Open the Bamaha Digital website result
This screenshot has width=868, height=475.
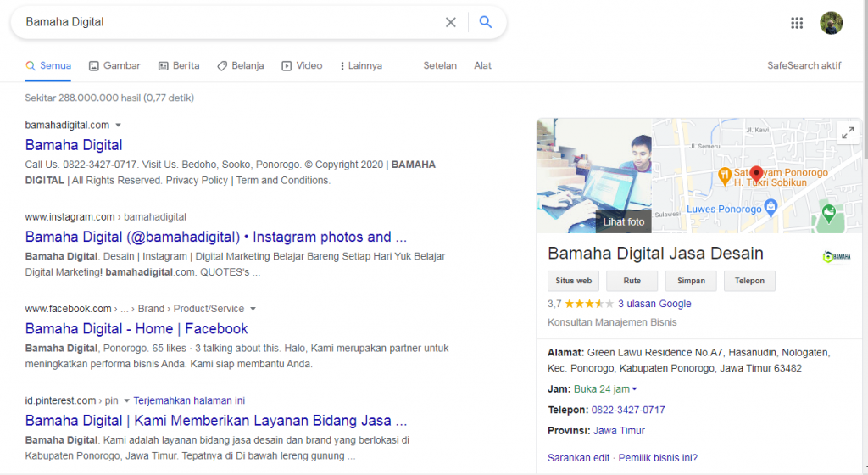(x=74, y=145)
